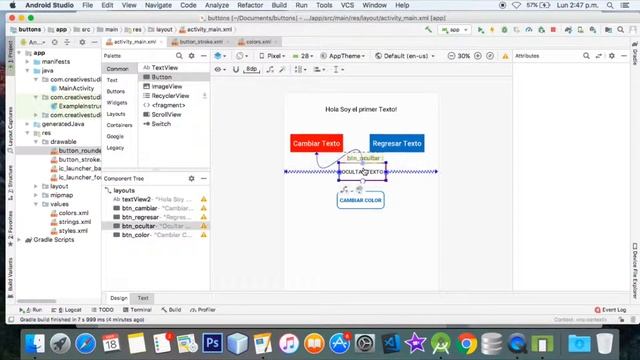
Task: Select the blue Regresar Texto button on canvas
Action: click(397, 143)
